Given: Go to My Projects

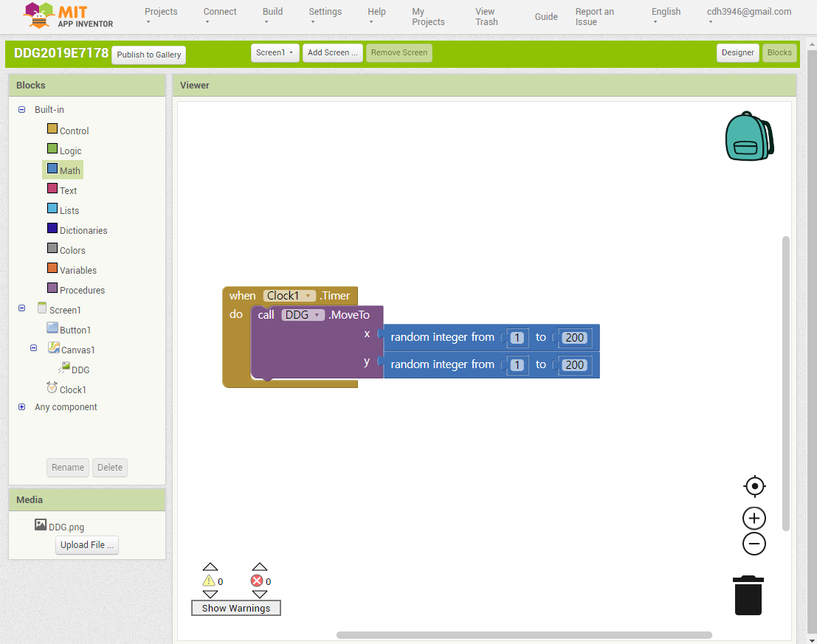Looking at the screenshot, I should (428, 17).
